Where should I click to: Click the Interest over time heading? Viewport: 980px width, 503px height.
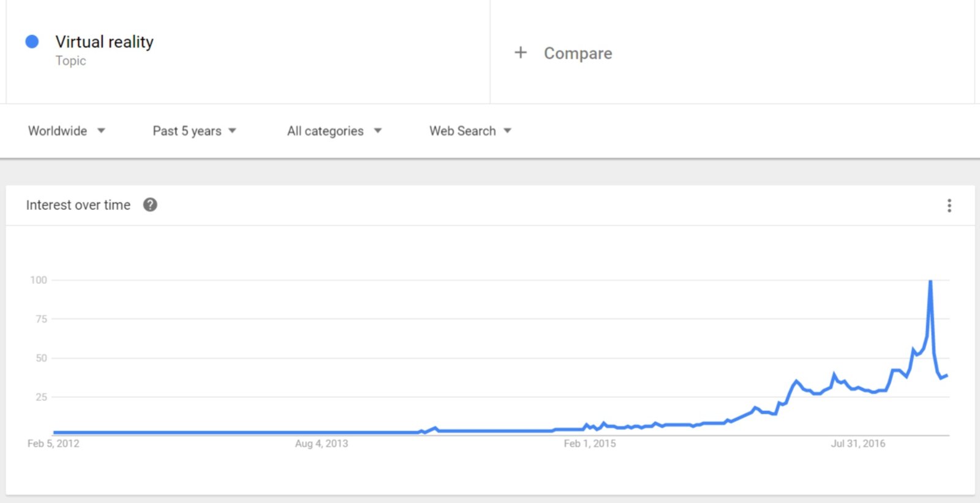point(78,205)
